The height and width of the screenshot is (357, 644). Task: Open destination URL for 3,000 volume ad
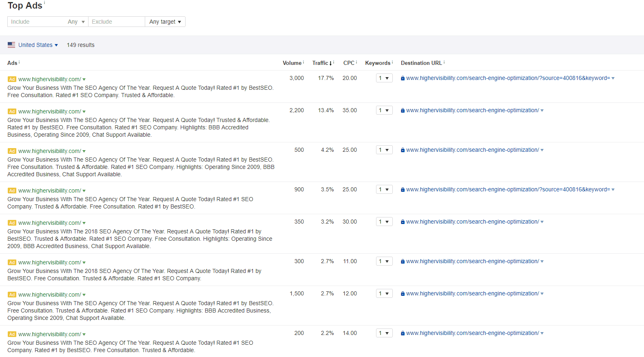pyautogui.click(x=508, y=78)
